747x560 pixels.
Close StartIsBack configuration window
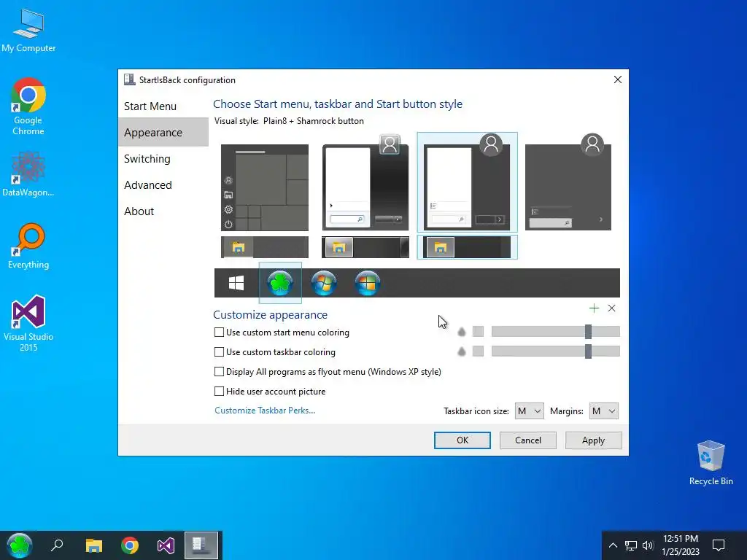[x=617, y=79]
